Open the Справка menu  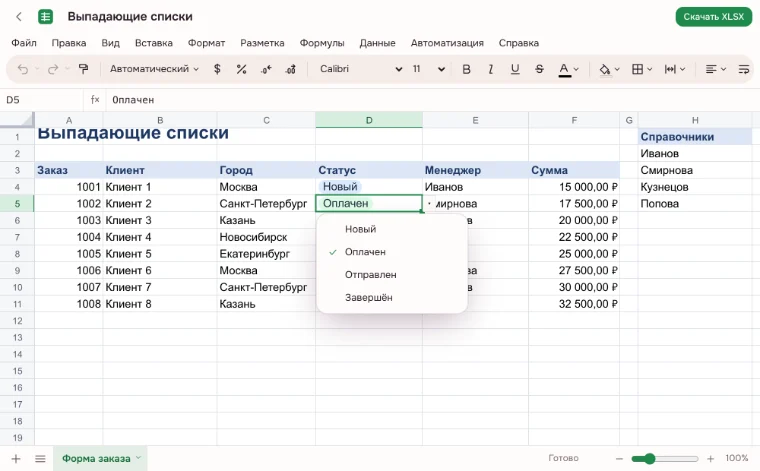coord(519,43)
